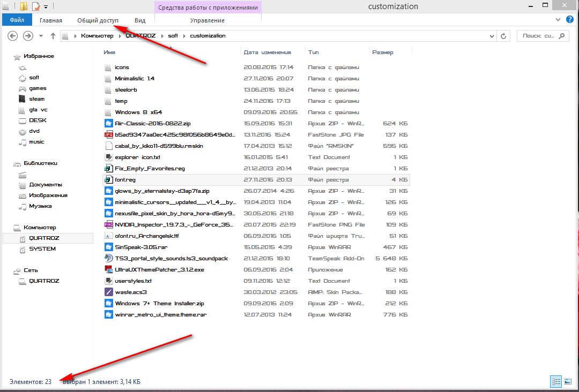Sort files by Дата изменения column

[267, 52]
